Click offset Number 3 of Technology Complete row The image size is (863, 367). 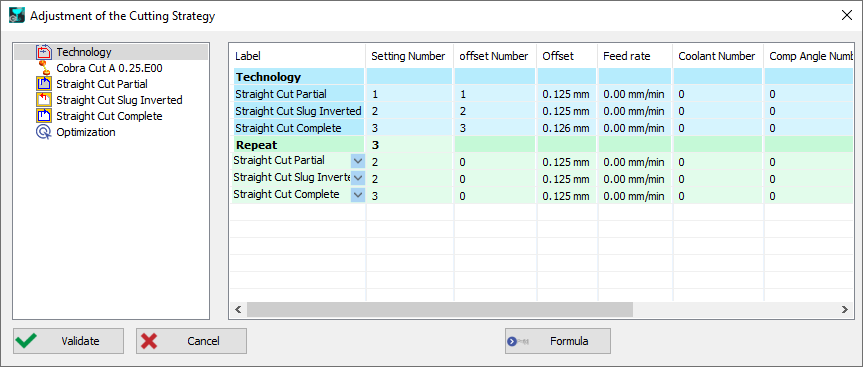495,128
